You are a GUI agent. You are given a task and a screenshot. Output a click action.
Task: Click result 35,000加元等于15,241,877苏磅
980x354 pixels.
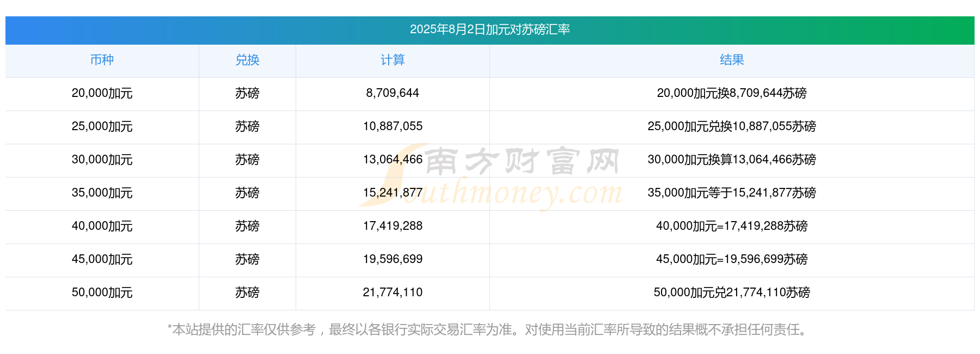pyautogui.click(x=732, y=193)
